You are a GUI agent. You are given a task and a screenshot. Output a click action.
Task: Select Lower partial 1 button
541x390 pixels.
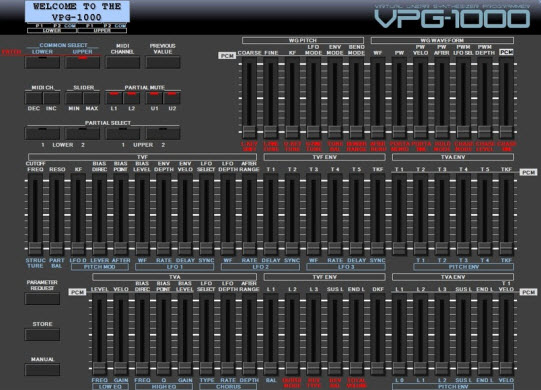[x=42, y=134]
